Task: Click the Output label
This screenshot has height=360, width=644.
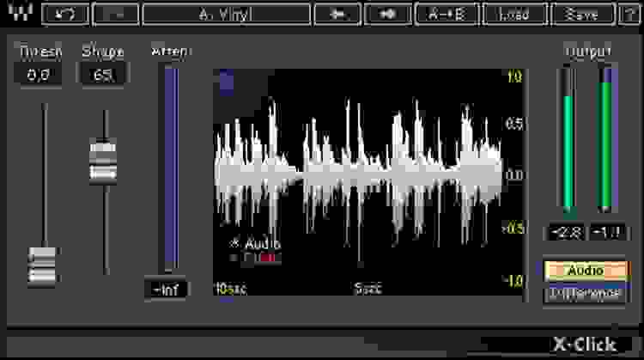Action: point(588,52)
